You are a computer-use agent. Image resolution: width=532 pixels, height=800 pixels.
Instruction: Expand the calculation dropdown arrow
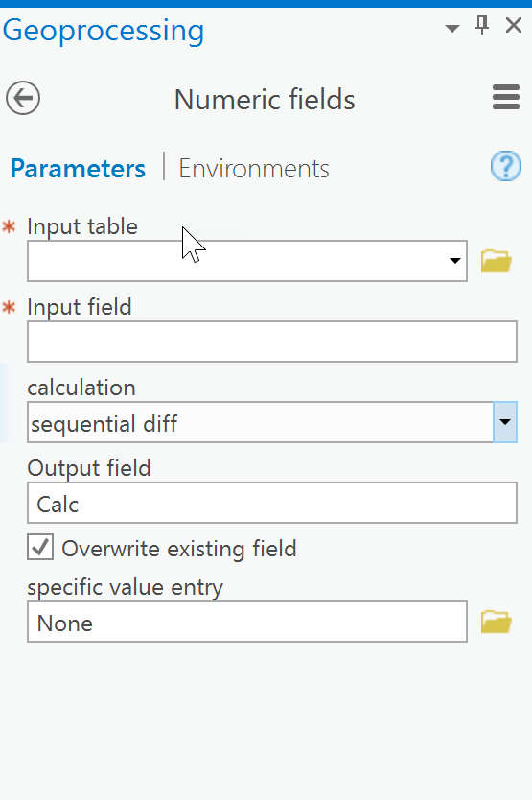click(505, 422)
